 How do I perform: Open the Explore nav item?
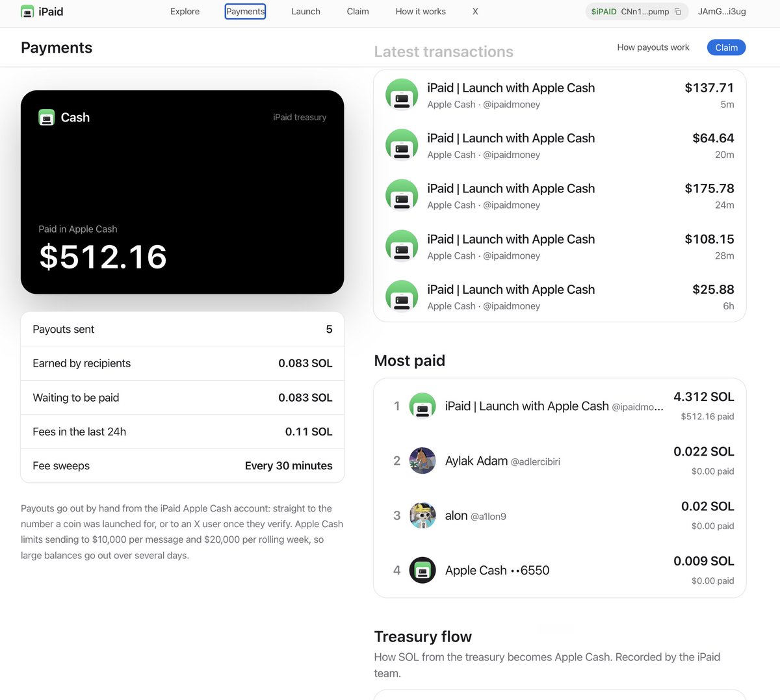tap(185, 12)
